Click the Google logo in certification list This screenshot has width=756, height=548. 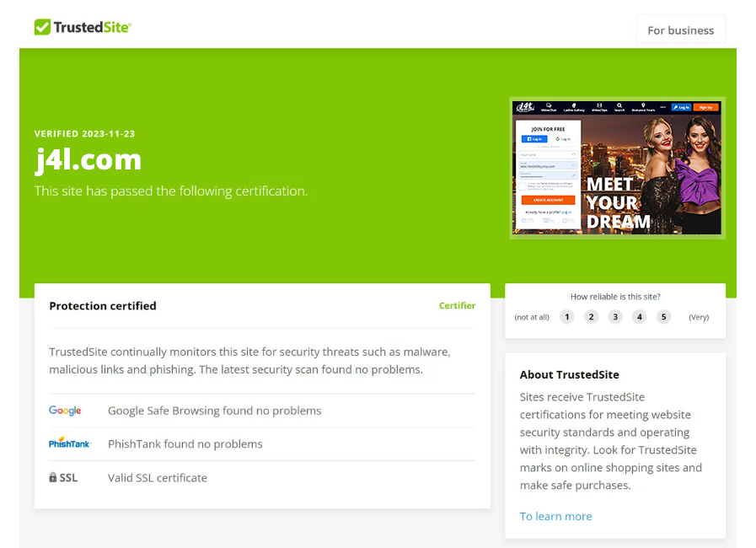65,411
